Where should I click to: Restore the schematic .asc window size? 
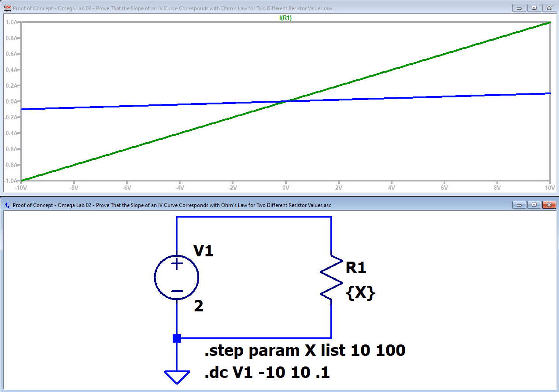tap(534, 205)
